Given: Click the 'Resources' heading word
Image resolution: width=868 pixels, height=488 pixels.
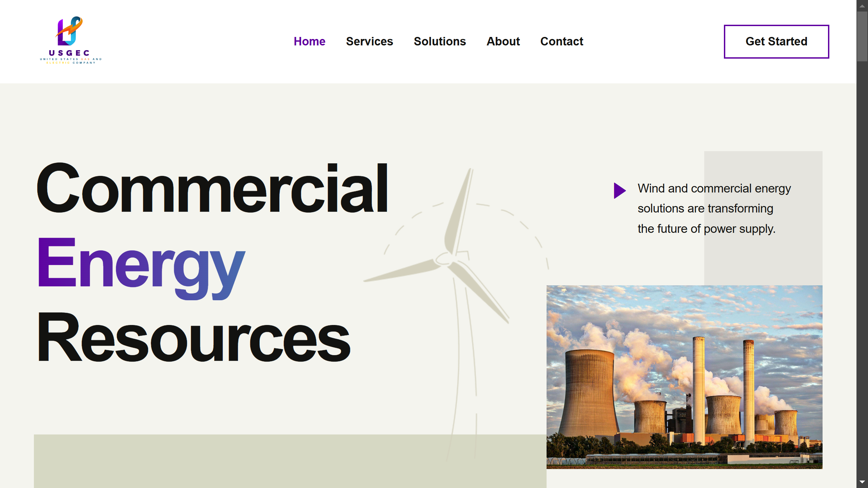Looking at the screenshot, I should pos(193,337).
